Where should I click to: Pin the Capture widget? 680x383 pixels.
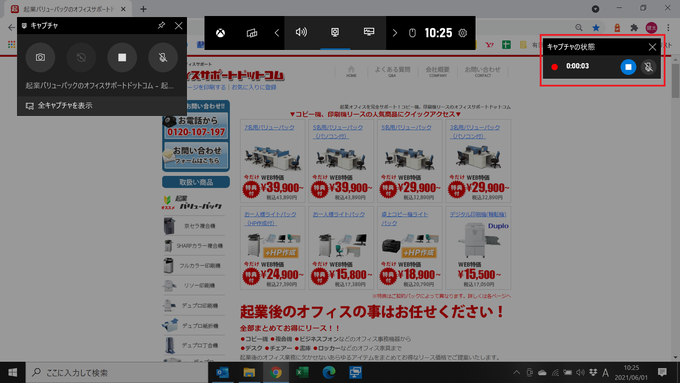[161, 26]
